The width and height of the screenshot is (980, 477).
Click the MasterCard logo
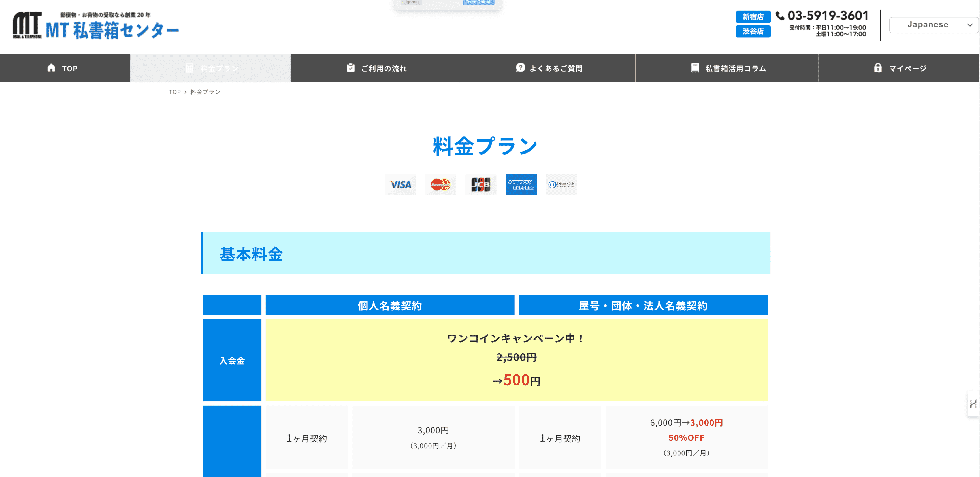click(x=440, y=184)
